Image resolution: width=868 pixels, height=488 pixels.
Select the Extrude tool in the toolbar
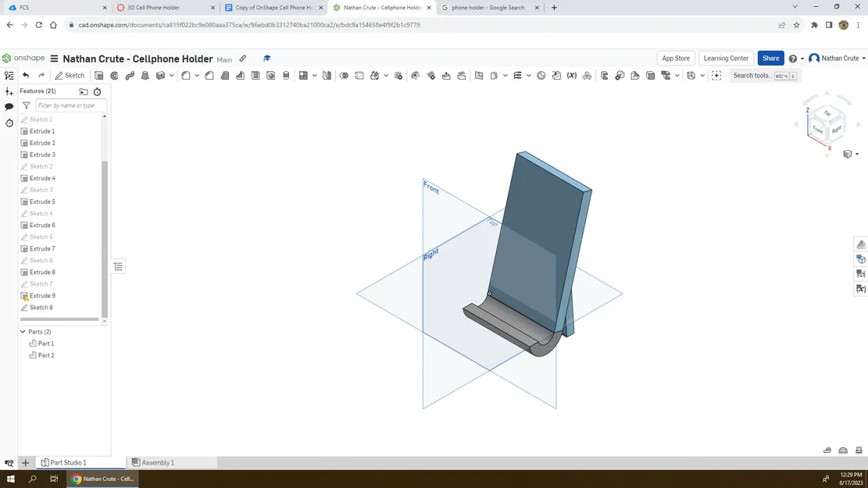[99, 75]
